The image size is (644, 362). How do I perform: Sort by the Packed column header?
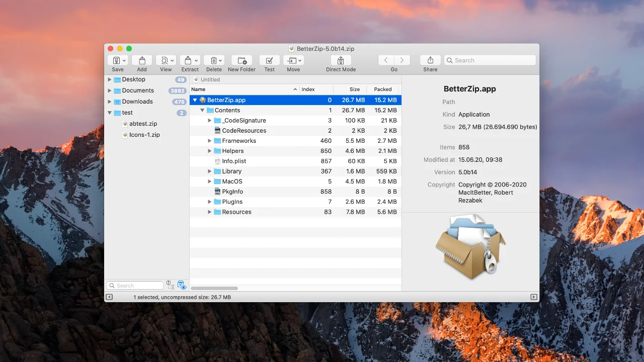pyautogui.click(x=384, y=89)
